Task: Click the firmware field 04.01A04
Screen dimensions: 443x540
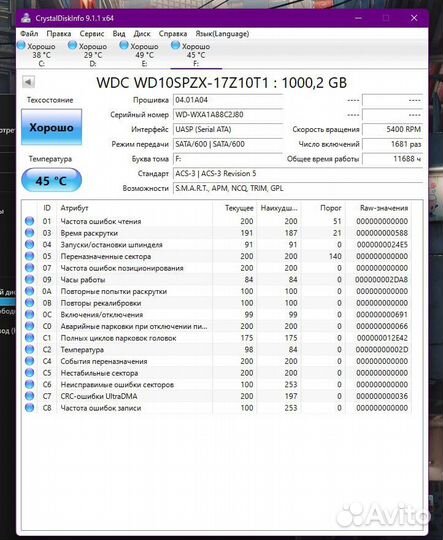Action: 228,100
